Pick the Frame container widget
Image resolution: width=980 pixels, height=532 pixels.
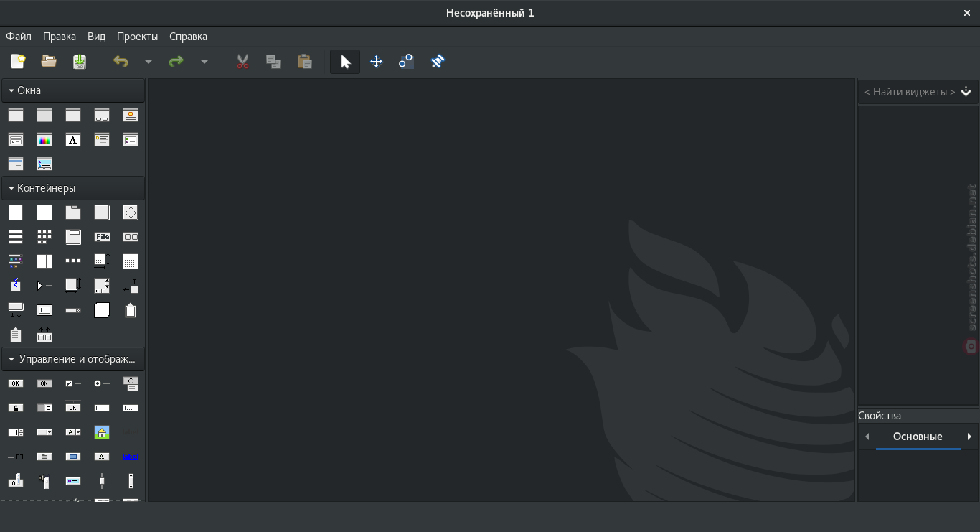[102, 213]
